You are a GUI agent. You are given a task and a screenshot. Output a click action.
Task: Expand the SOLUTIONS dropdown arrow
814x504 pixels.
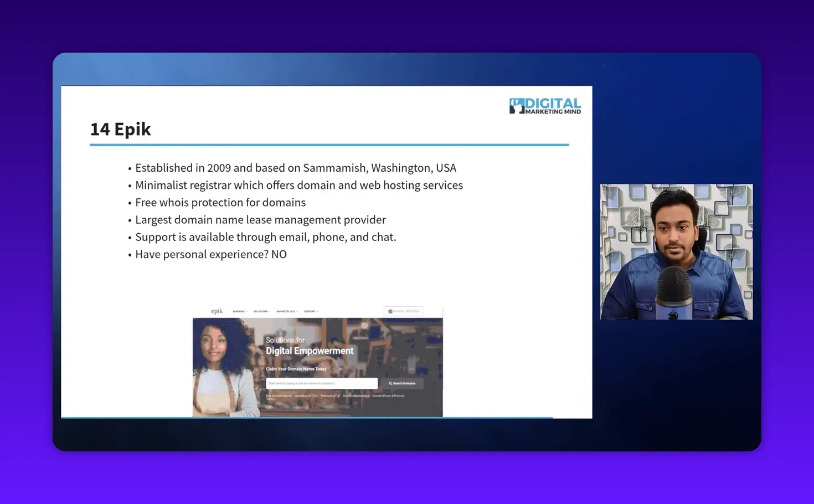pyautogui.click(x=270, y=311)
